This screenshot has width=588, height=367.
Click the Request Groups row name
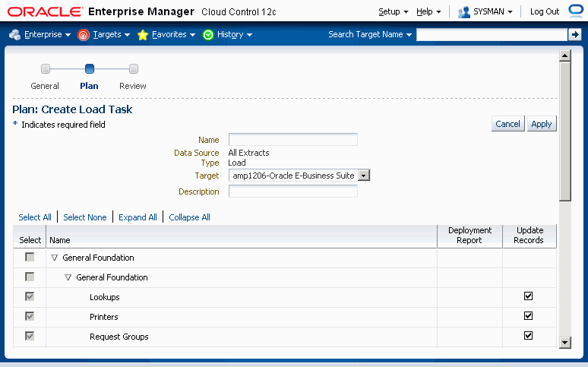(x=119, y=337)
